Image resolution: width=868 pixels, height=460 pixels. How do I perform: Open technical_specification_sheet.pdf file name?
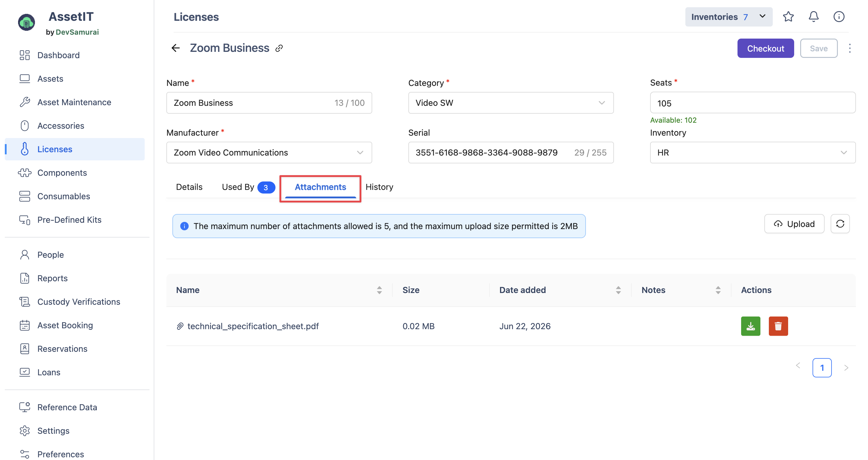[x=253, y=326]
